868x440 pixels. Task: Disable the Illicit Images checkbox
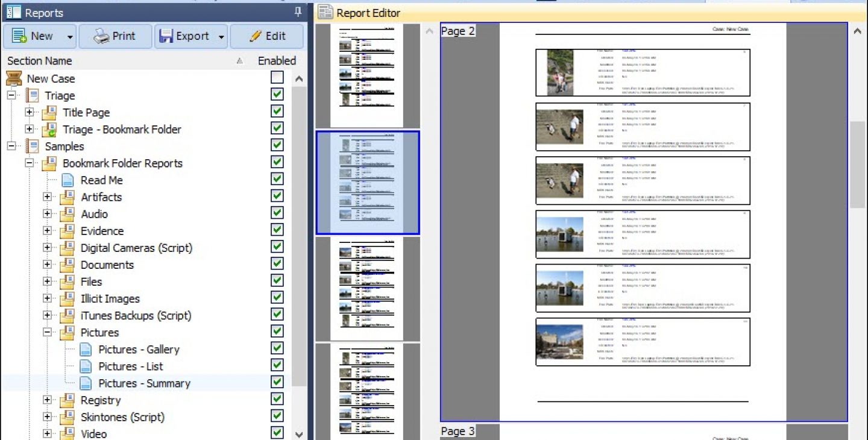(x=277, y=297)
